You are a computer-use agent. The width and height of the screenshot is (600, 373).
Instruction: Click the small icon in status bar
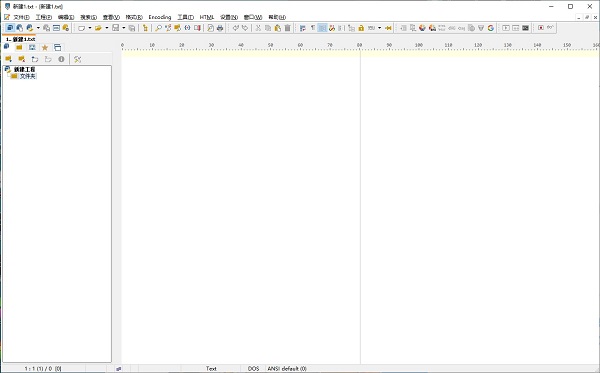tap(119, 368)
